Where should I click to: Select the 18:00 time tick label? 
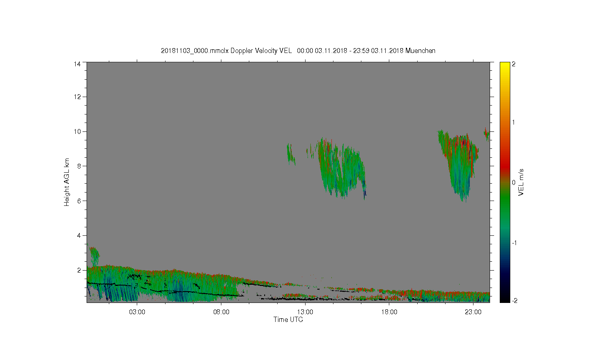(x=389, y=312)
